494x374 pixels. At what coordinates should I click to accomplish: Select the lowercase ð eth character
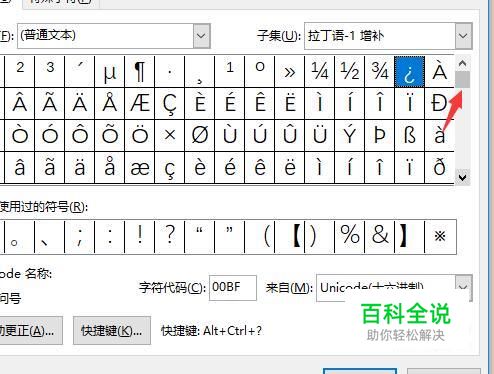pyautogui.click(x=440, y=167)
